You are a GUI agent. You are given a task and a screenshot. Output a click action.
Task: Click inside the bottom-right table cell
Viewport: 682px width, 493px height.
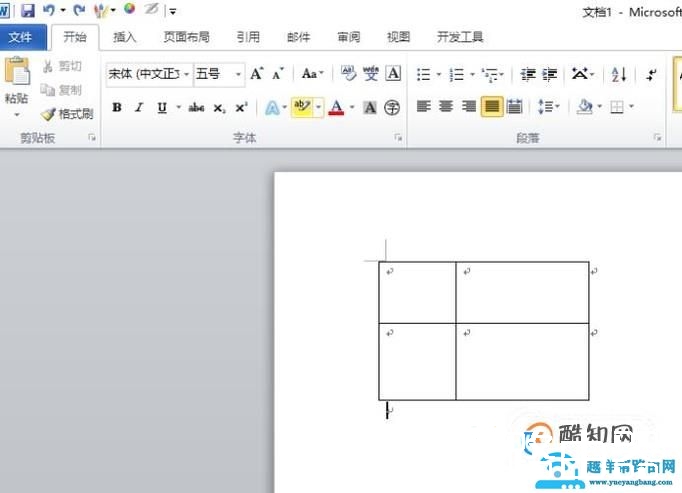(522, 362)
